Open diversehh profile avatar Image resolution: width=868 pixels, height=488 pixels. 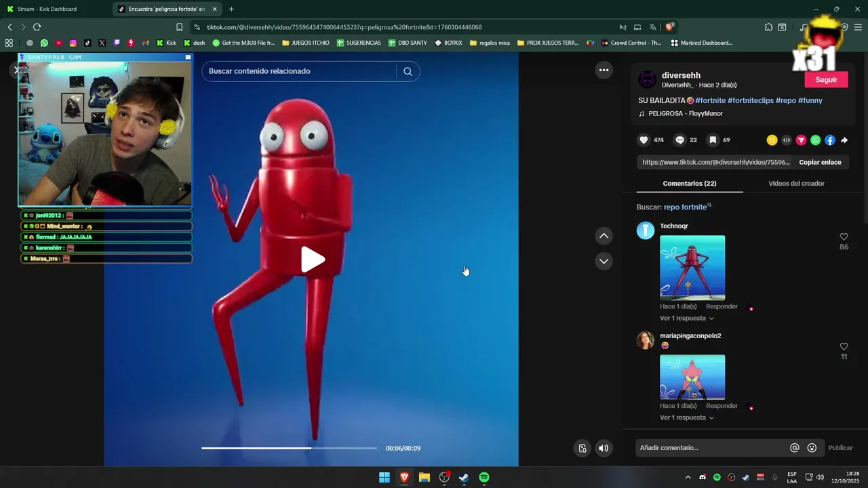pyautogui.click(x=647, y=80)
